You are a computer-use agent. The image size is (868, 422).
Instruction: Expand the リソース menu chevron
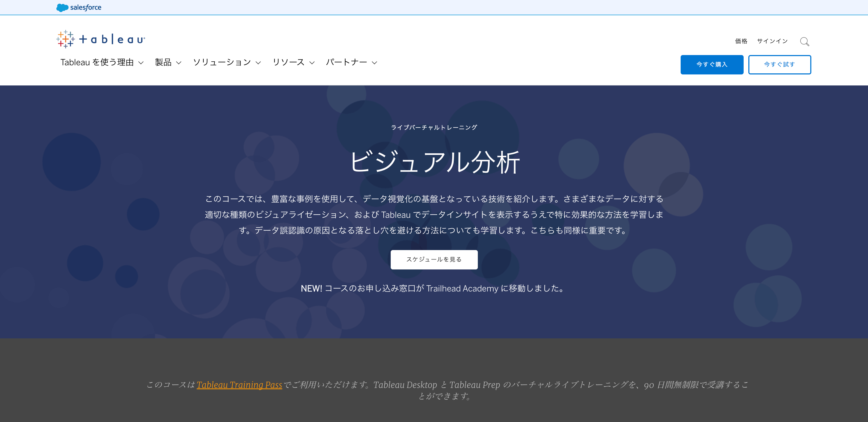pos(312,63)
